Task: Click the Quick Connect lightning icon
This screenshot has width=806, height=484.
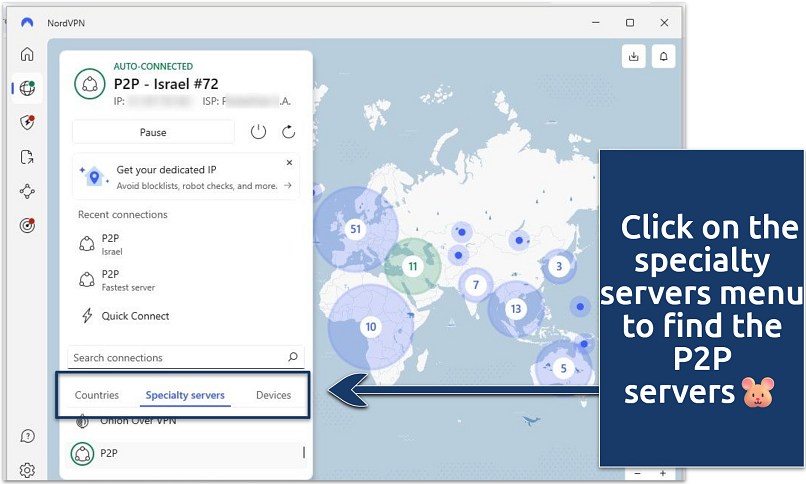Action: [x=87, y=315]
